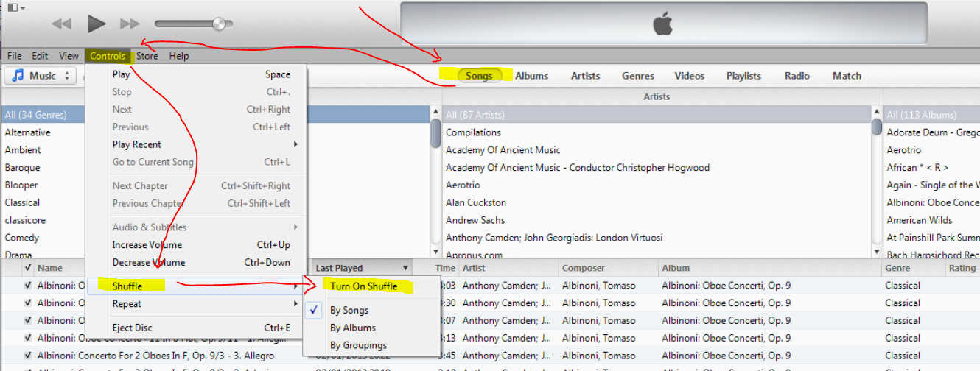Screen dimensions: 980x371
Task: Open the Edit menu
Action: coord(40,56)
